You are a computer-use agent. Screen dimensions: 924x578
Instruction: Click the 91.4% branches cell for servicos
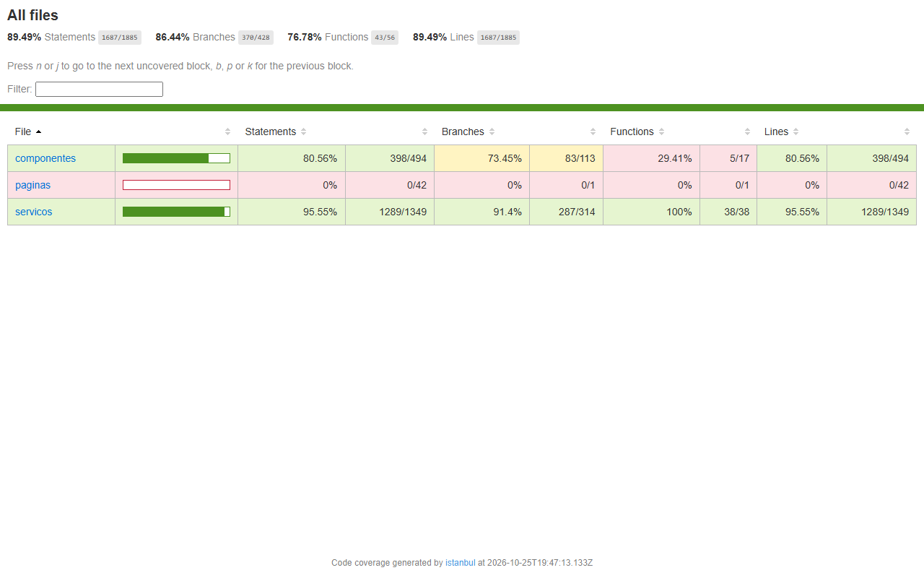[x=481, y=212]
